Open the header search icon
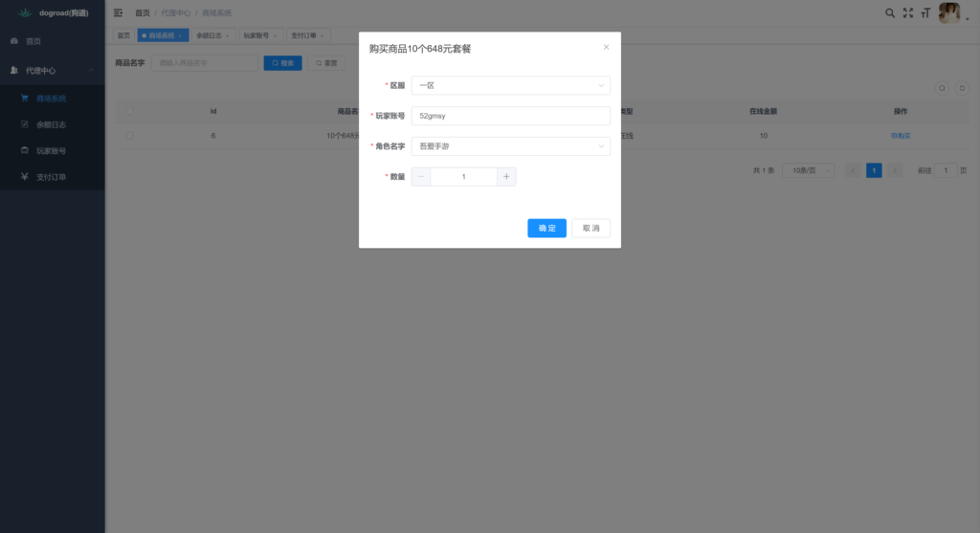 (889, 12)
